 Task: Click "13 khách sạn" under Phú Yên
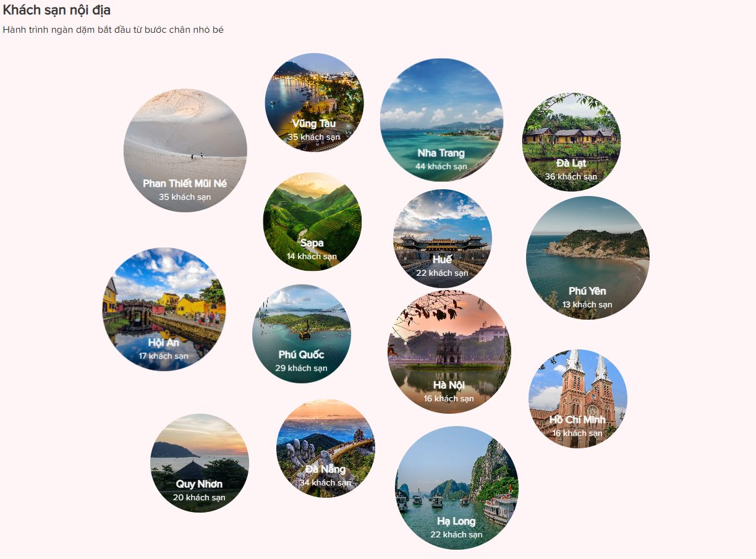(587, 305)
